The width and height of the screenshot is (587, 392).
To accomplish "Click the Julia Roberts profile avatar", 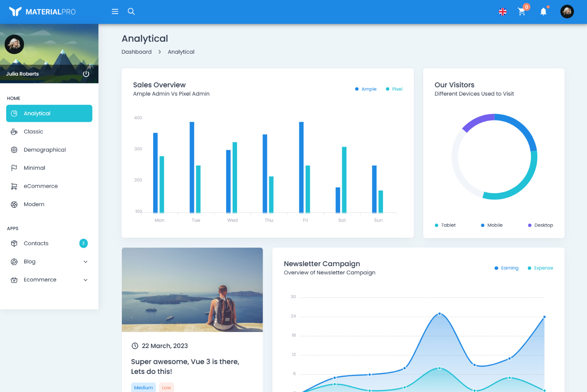I will point(567,11).
